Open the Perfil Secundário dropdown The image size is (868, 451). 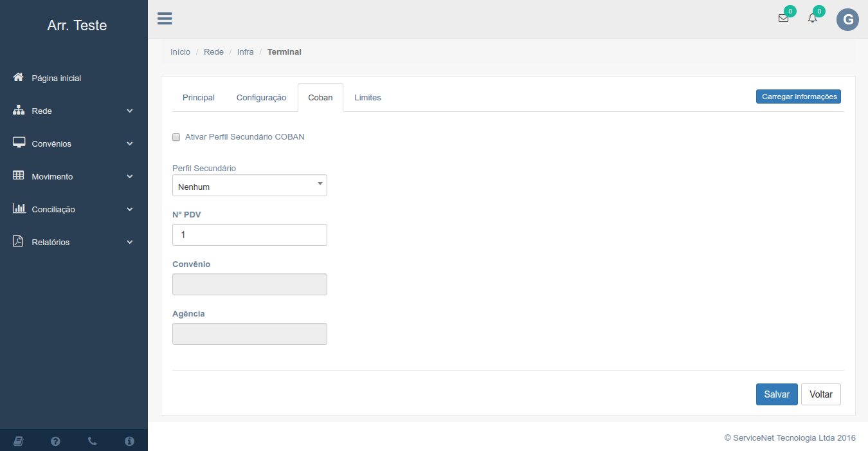tap(249, 186)
